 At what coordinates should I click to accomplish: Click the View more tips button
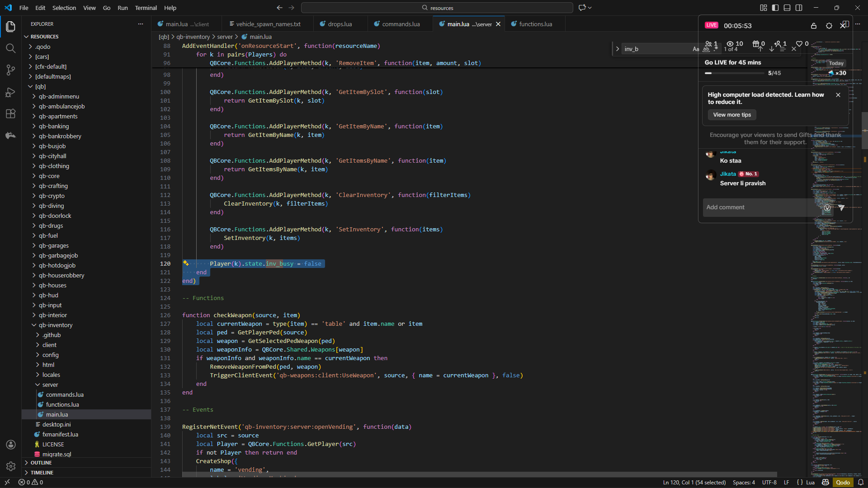point(732,115)
